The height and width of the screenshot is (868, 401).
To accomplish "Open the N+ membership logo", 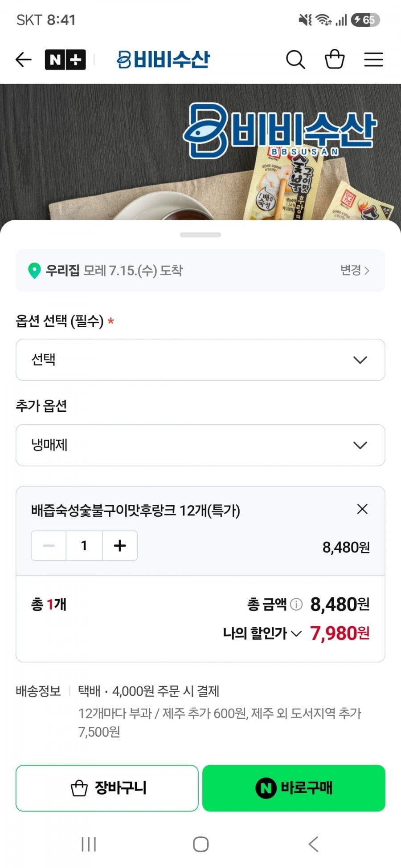I will click(65, 60).
